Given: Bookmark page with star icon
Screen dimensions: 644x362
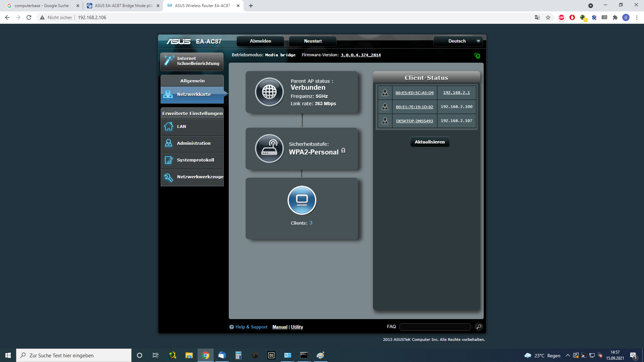Looking at the screenshot, I should point(548,17).
